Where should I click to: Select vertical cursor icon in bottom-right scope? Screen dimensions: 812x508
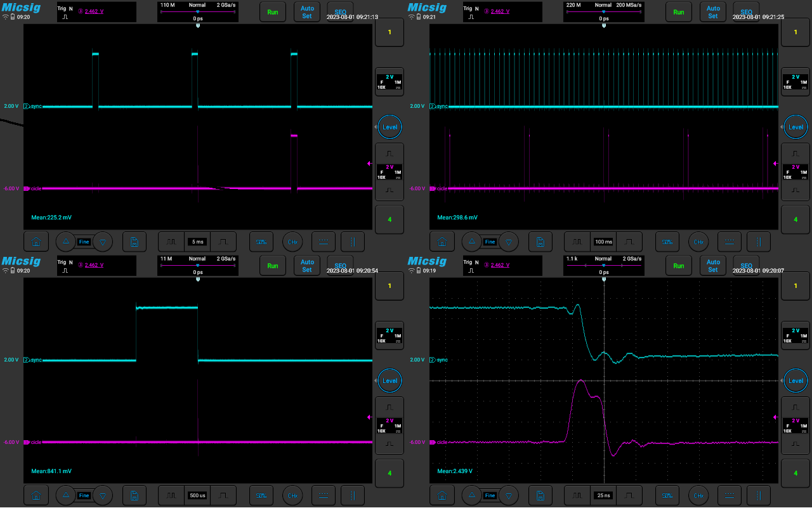(759, 495)
